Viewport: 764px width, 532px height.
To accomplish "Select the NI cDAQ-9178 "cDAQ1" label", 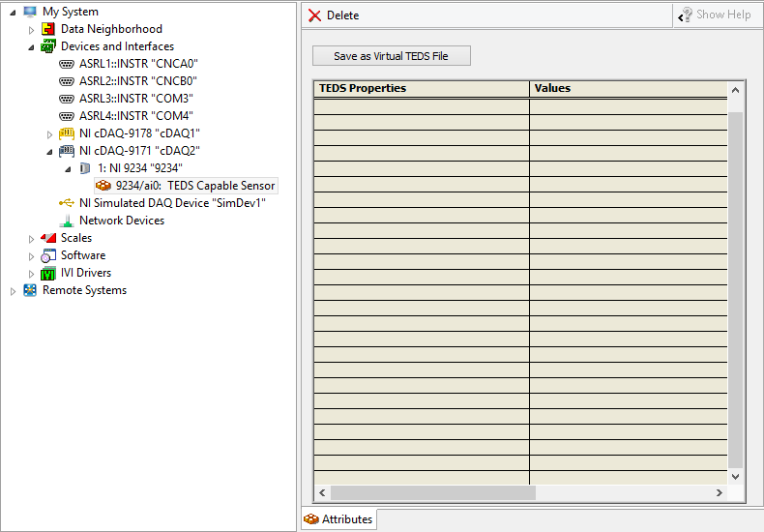I will (140, 133).
